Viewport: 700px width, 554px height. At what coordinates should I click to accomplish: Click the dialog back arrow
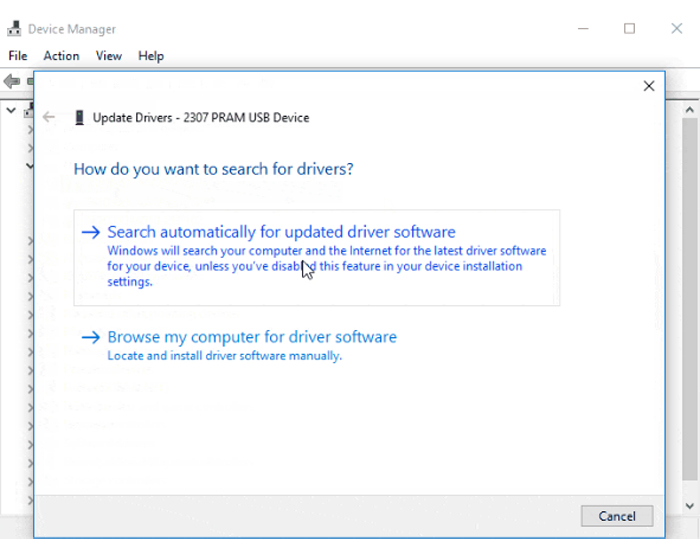[49, 117]
